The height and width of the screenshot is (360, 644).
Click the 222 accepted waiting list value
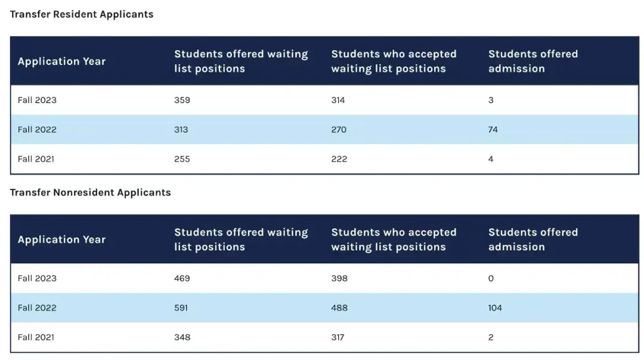[x=339, y=159]
